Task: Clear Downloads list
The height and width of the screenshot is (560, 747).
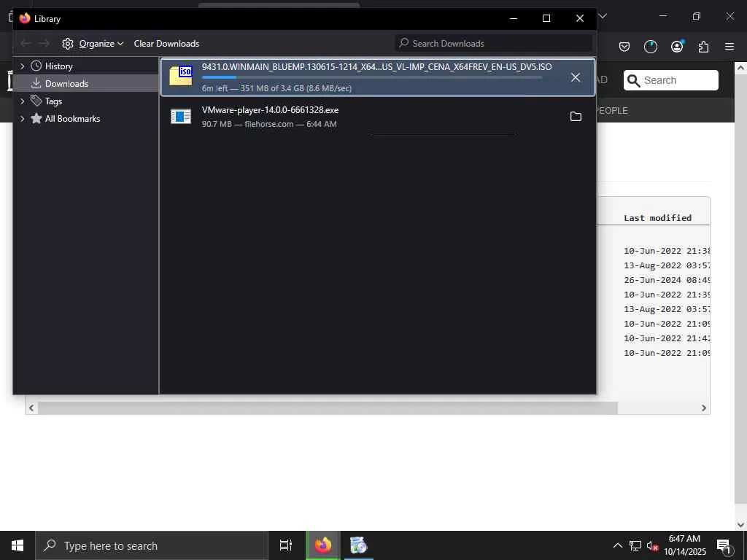Action: click(166, 43)
